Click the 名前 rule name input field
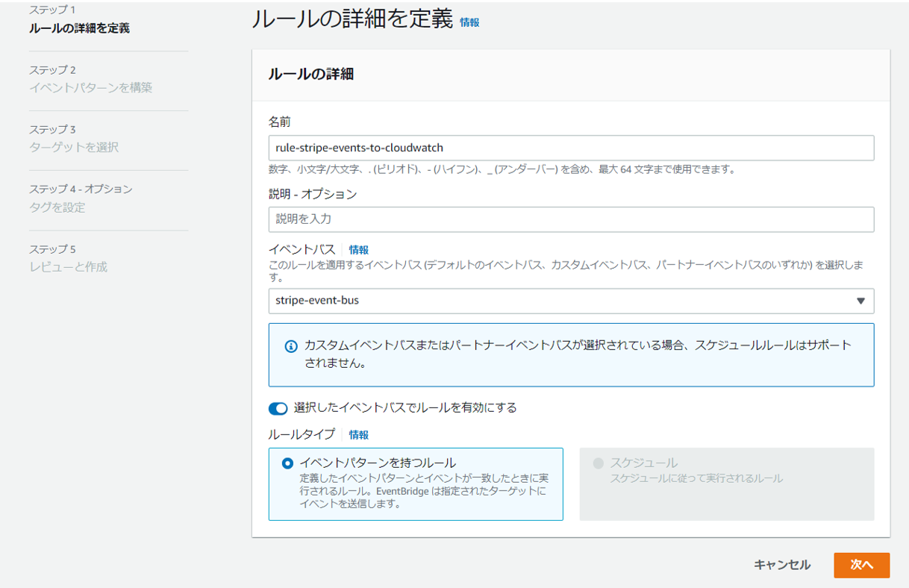909x588 pixels. coord(571,148)
